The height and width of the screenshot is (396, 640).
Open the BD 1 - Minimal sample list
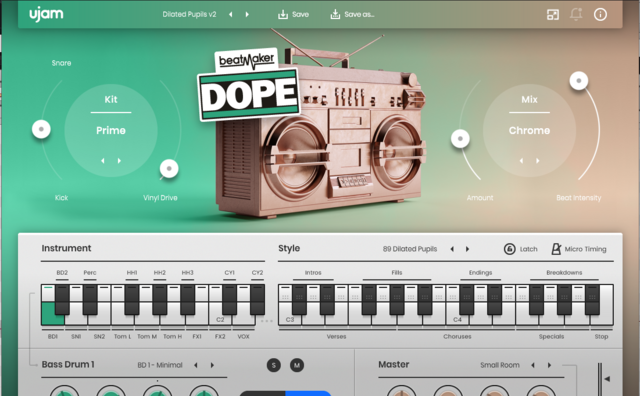coord(160,365)
